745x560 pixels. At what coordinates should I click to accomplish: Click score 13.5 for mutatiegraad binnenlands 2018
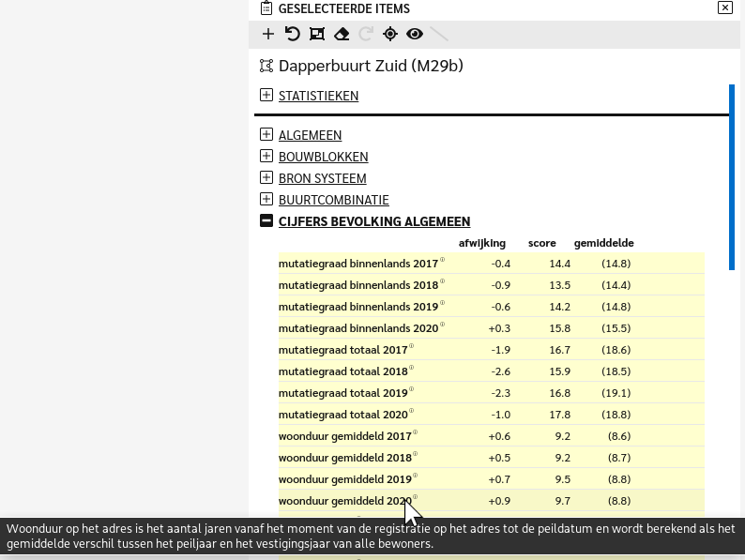tap(560, 285)
